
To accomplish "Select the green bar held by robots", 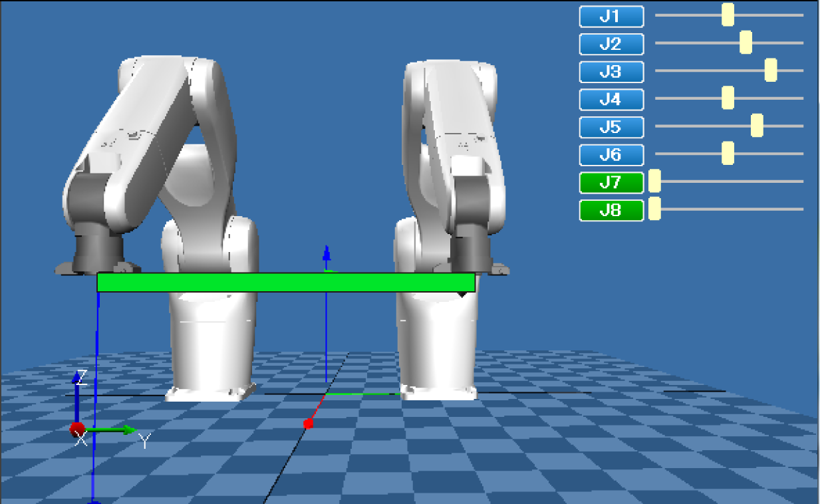I will 286,283.
